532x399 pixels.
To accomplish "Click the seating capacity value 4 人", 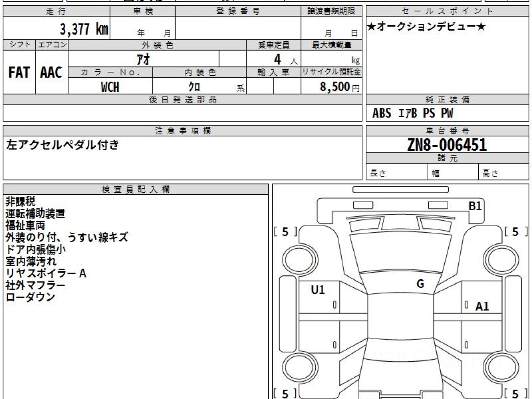I will point(274,59).
